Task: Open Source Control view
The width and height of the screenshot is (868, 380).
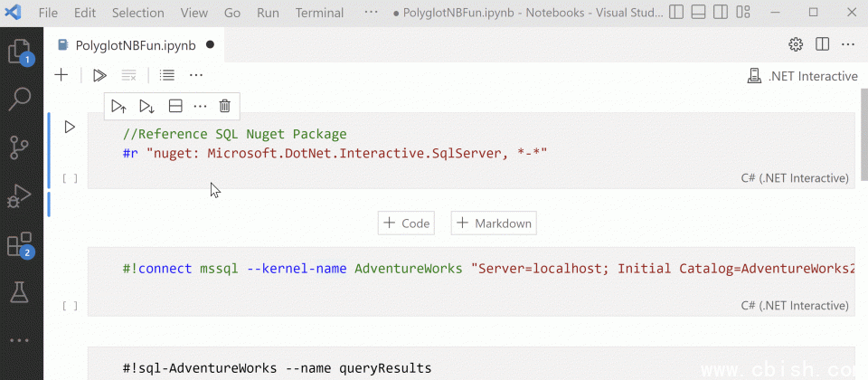Action: [x=20, y=147]
